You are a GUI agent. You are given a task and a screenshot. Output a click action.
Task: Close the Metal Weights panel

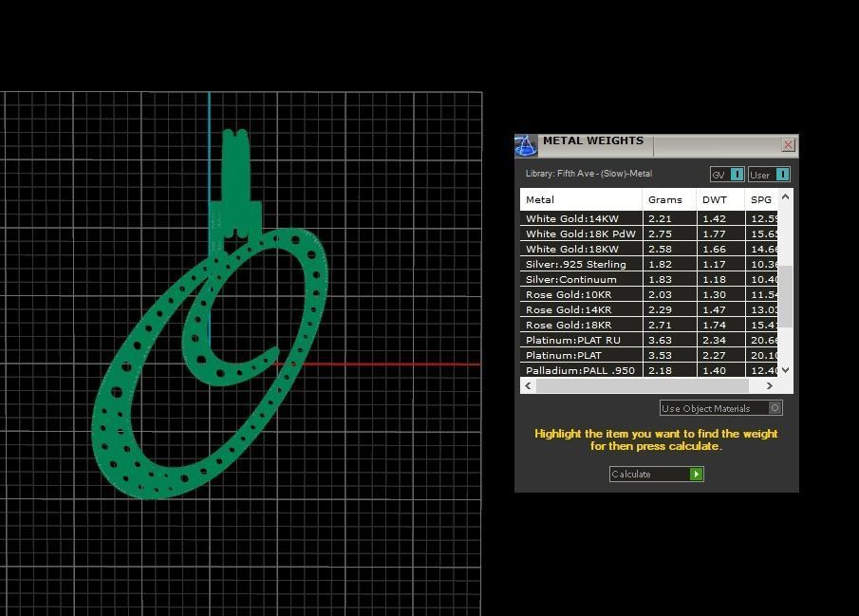tap(788, 144)
